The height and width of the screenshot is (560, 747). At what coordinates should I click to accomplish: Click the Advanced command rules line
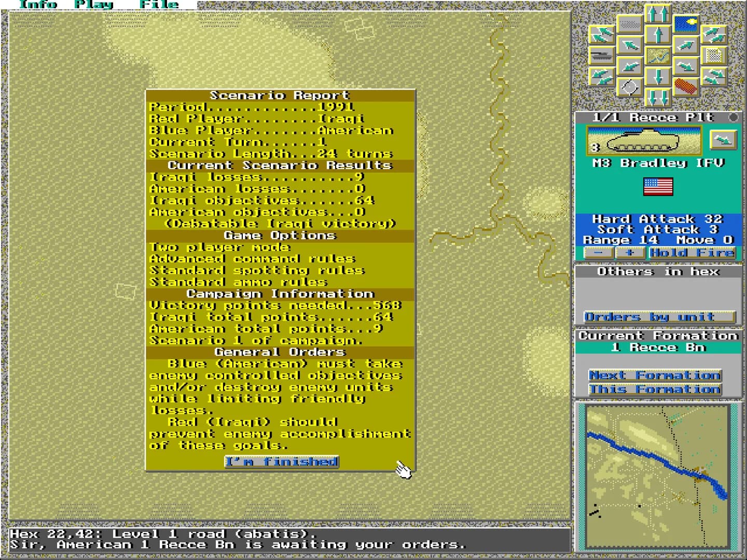pos(253,259)
